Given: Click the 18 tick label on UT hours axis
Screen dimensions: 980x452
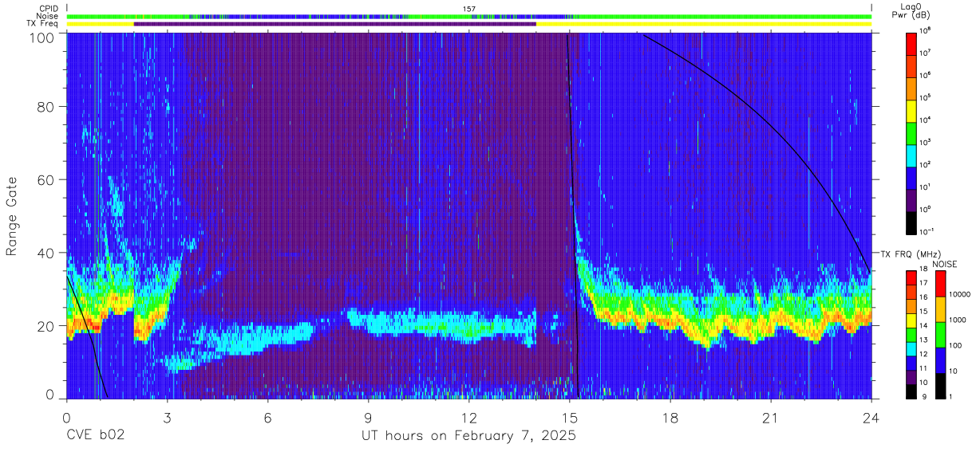Looking at the screenshot, I should pos(670,418).
